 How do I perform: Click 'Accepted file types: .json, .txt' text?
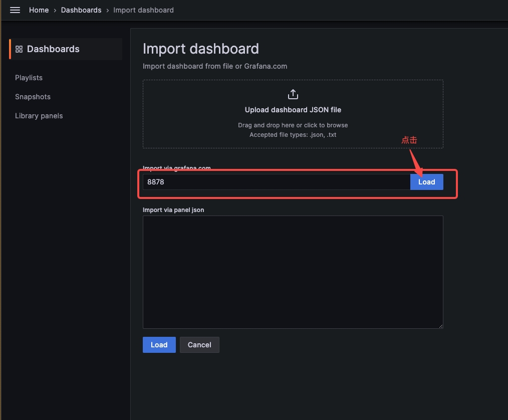coord(293,135)
